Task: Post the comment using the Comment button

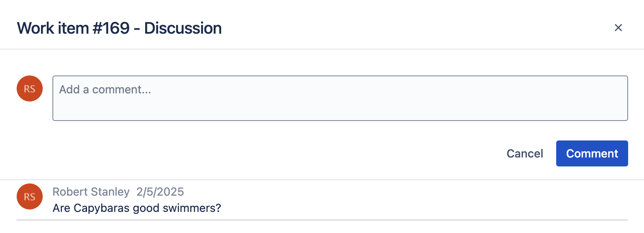Action: click(x=592, y=153)
